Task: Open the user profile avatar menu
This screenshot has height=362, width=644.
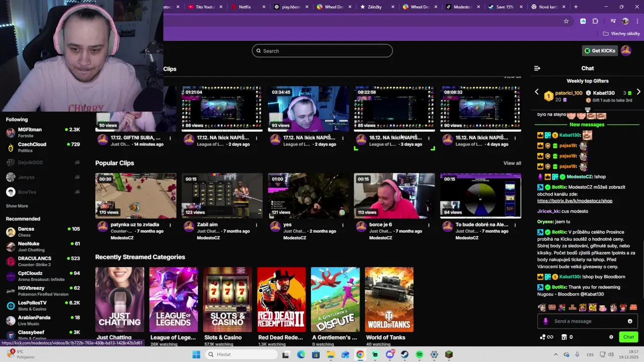Action: tap(626, 51)
